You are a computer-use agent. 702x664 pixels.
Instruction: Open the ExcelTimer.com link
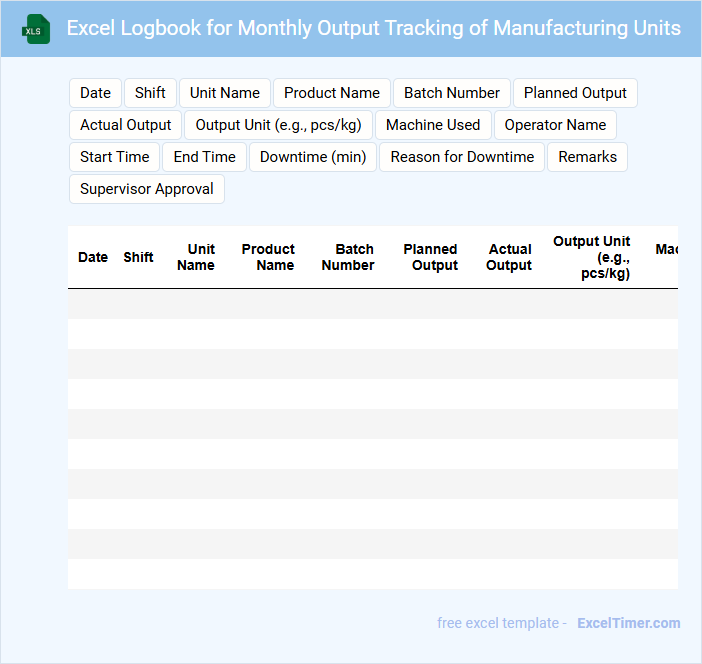(x=628, y=623)
